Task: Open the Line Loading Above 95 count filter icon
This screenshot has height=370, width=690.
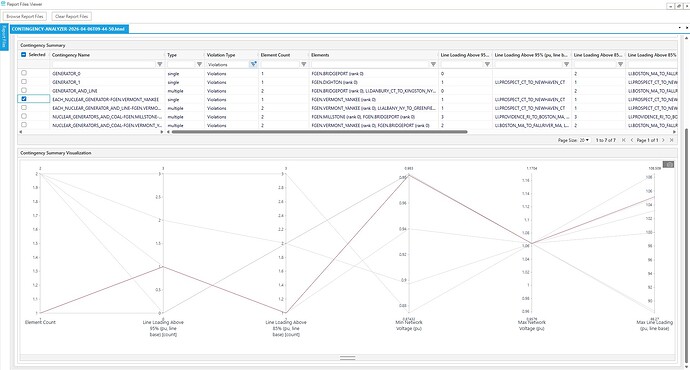Action: pos(487,64)
